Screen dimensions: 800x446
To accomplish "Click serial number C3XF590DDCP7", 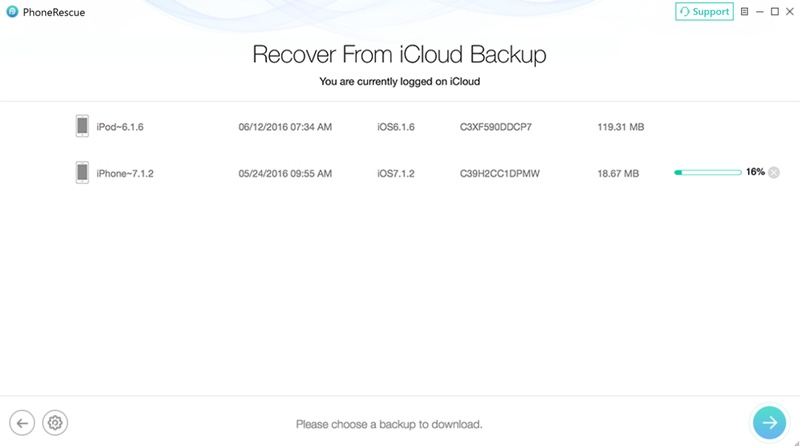I will coord(495,127).
